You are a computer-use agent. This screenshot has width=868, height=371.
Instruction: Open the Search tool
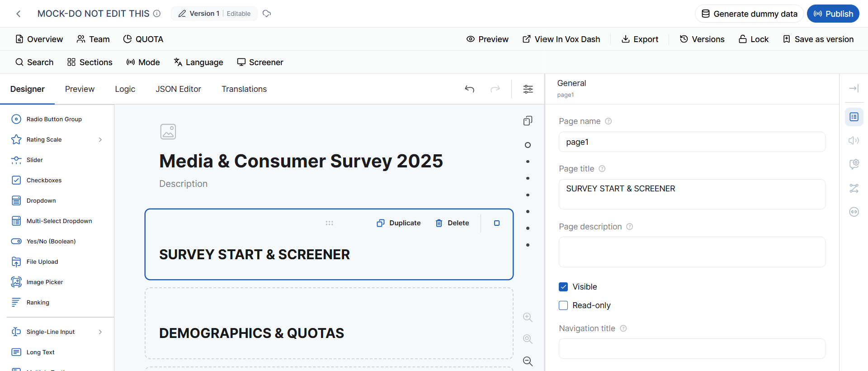[34, 62]
